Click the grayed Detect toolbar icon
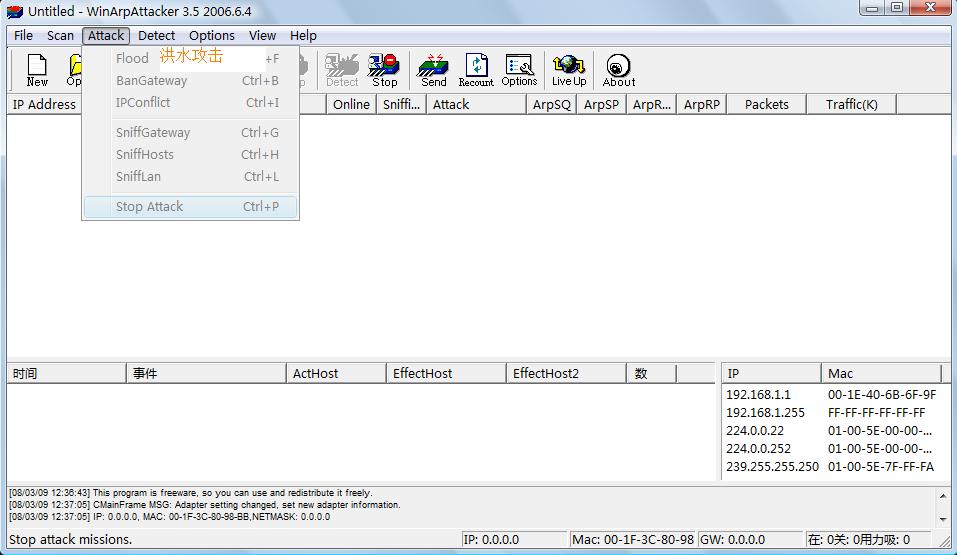Viewport: 957px width, 555px height. pyautogui.click(x=342, y=70)
